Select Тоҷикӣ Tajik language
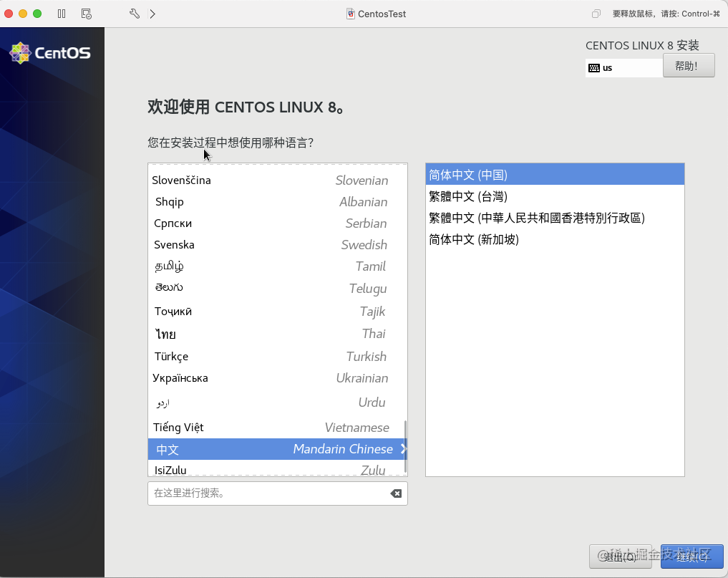728x578 pixels. tap(277, 311)
